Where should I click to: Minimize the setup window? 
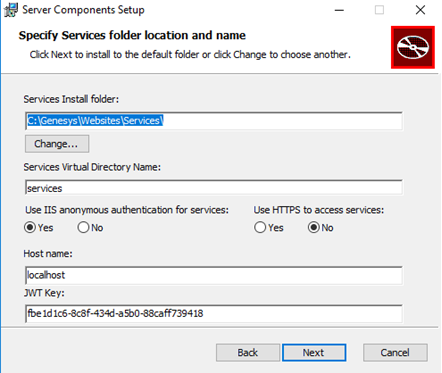coord(339,10)
